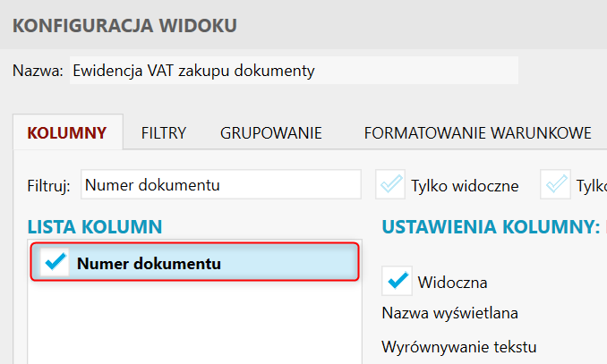Click the Filtruj: label
Image resolution: width=607 pixels, height=364 pixels.
coord(48,186)
